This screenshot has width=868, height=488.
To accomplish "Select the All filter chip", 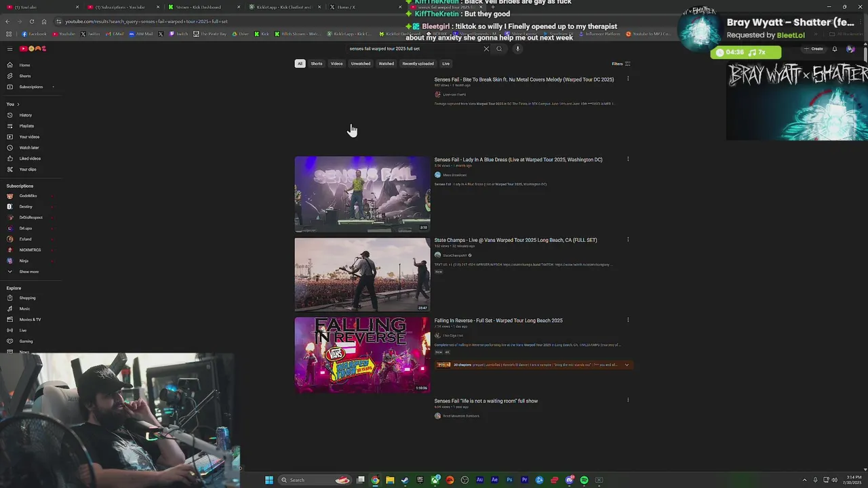I will 300,64.
